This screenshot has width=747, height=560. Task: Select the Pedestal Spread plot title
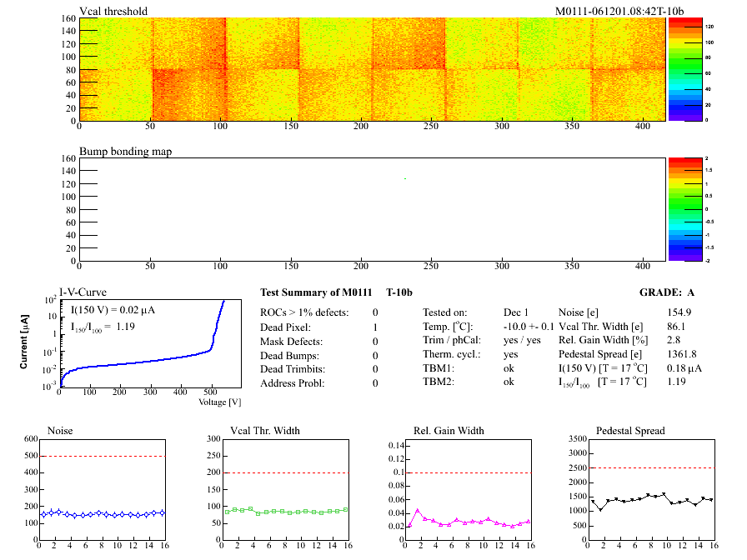pos(630,431)
